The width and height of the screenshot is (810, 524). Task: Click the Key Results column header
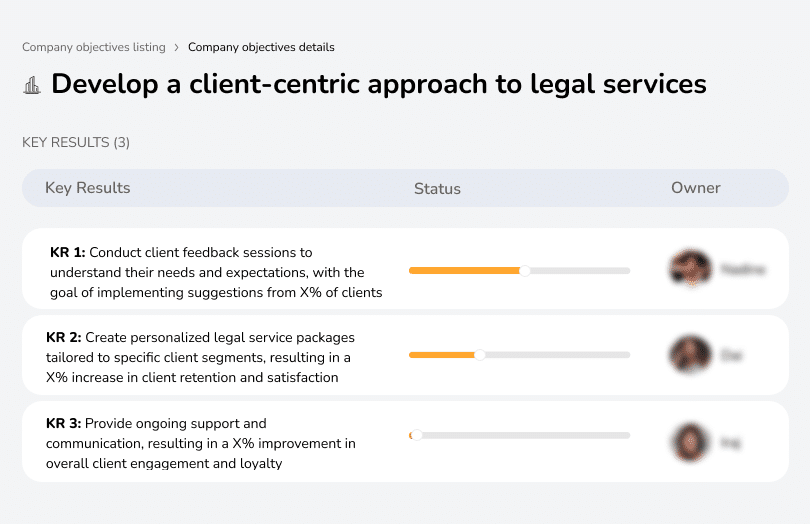pyautogui.click(x=88, y=188)
